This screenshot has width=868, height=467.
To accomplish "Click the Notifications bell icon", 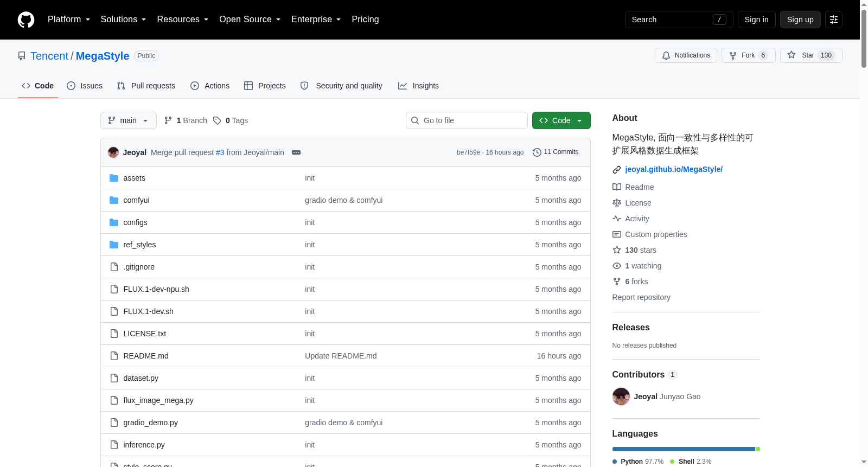I will (x=666, y=55).
